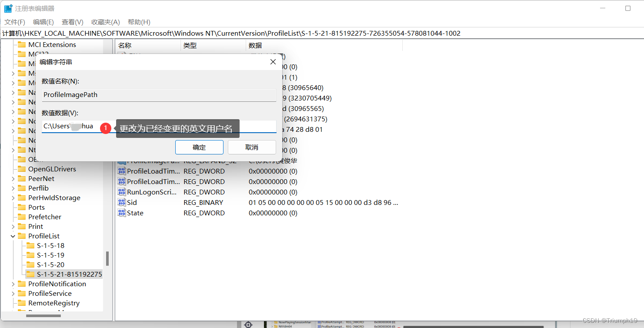Cancel the string edit with 取消
Viewport: 644px width, 328px height.
[252, 147]
